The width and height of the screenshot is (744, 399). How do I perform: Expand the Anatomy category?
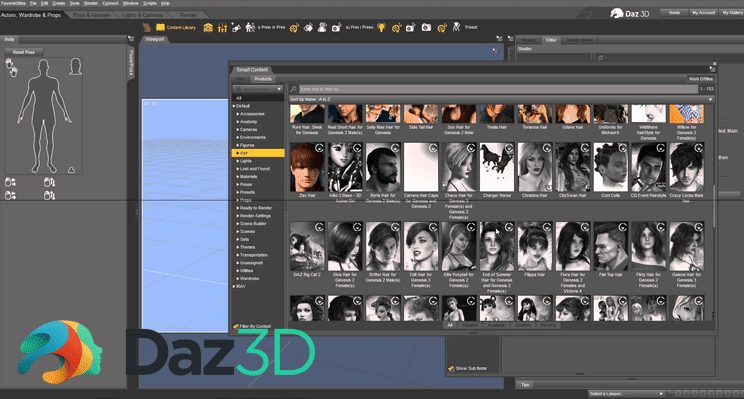238,122
